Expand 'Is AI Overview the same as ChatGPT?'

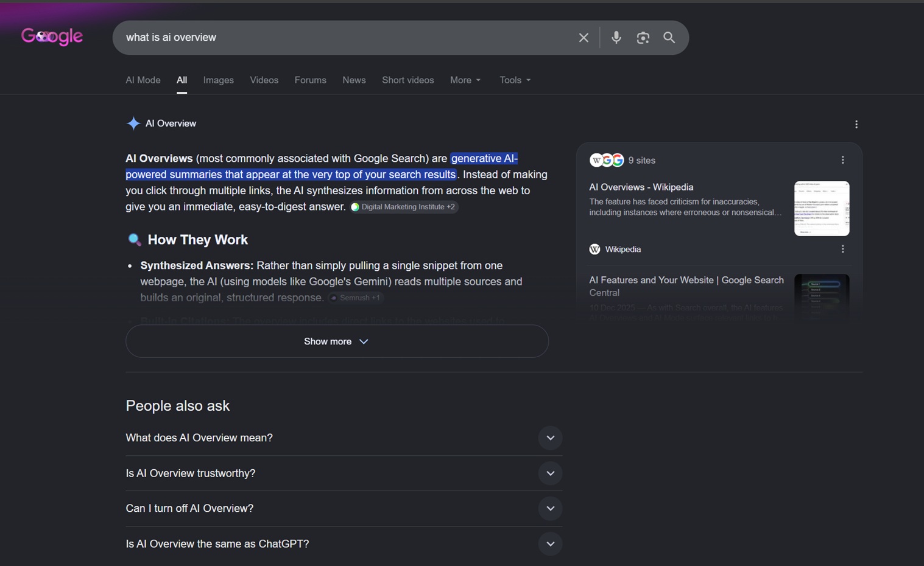344,544
